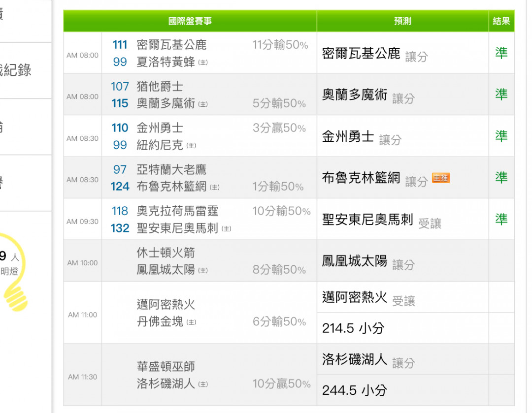Click spread 1分輸50% for Nets game

[278, 187]
